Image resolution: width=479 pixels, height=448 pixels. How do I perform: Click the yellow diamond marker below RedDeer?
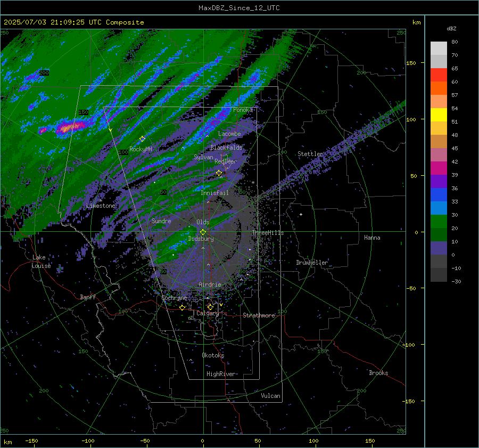pos(219,173)
